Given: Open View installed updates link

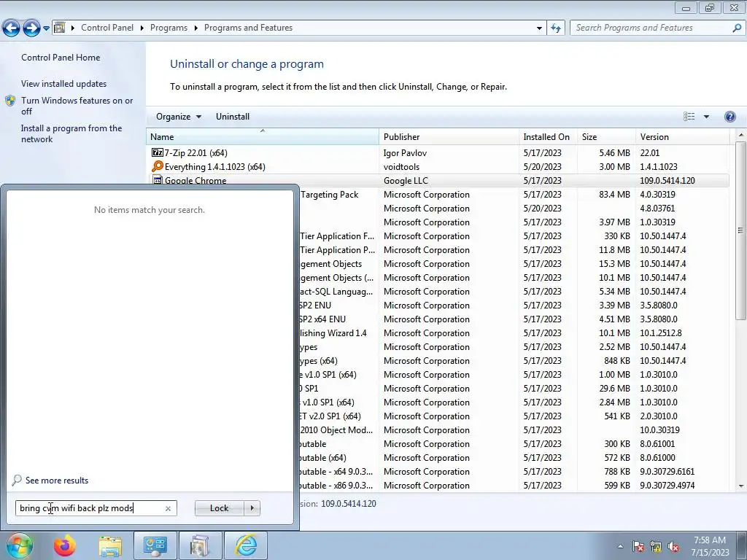Looking at the screenshot, I should point(64,83).
